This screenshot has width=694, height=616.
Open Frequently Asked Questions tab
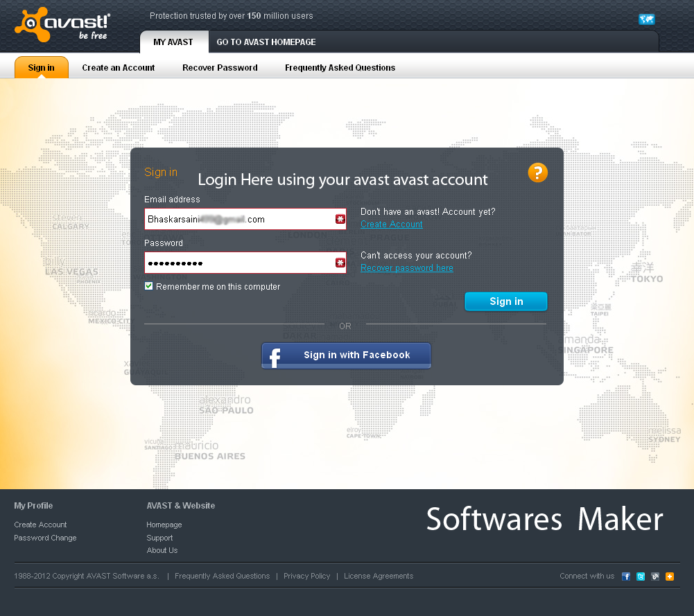[340, 68]
